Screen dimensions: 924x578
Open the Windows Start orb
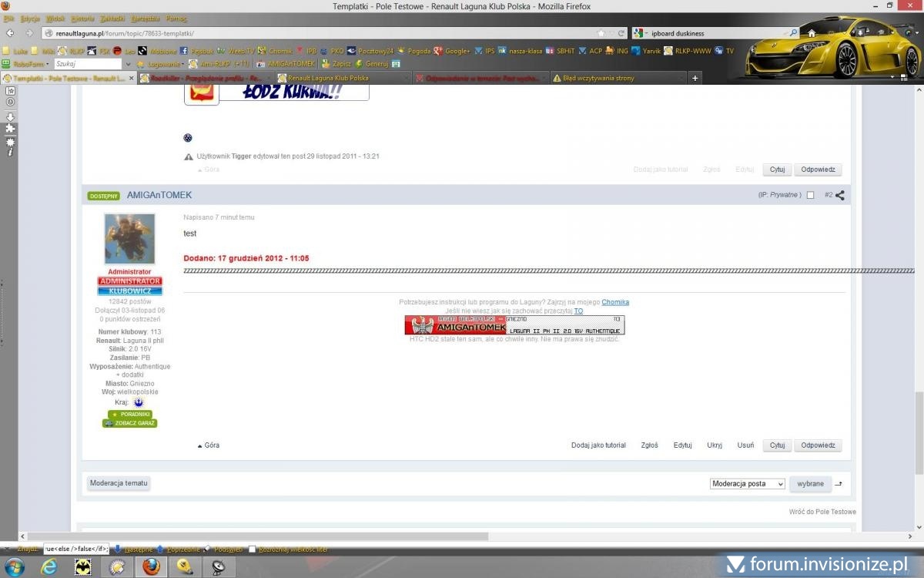point(14,567)
